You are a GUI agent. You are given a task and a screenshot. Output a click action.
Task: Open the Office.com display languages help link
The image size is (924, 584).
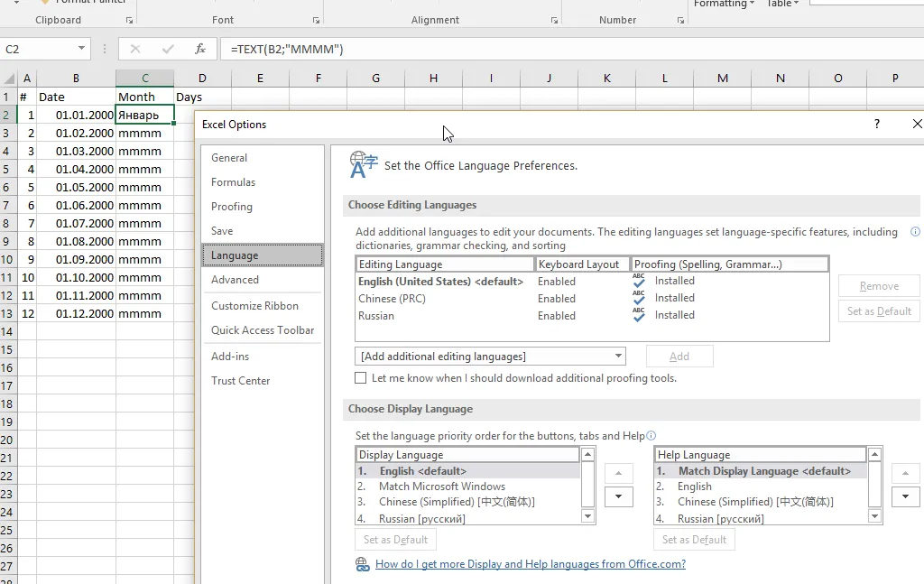530,564
